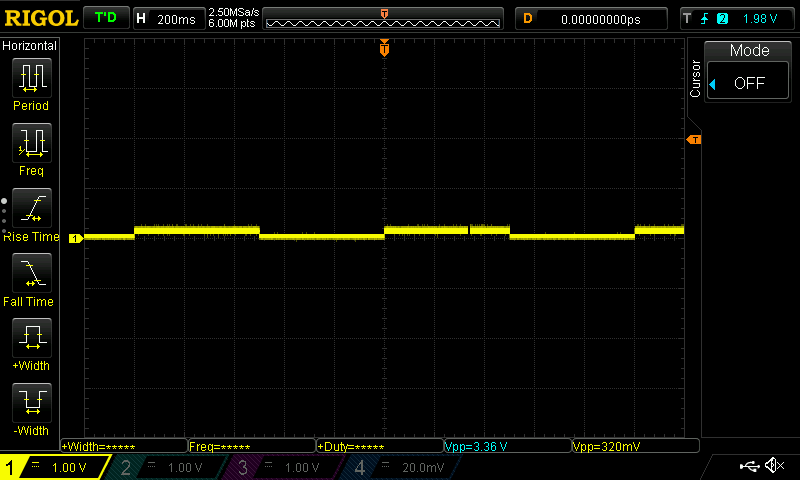This screenshot has height=480, width=800.
Task: Click the trigger source channel 2 badge
Action: [x=722, y=19]
